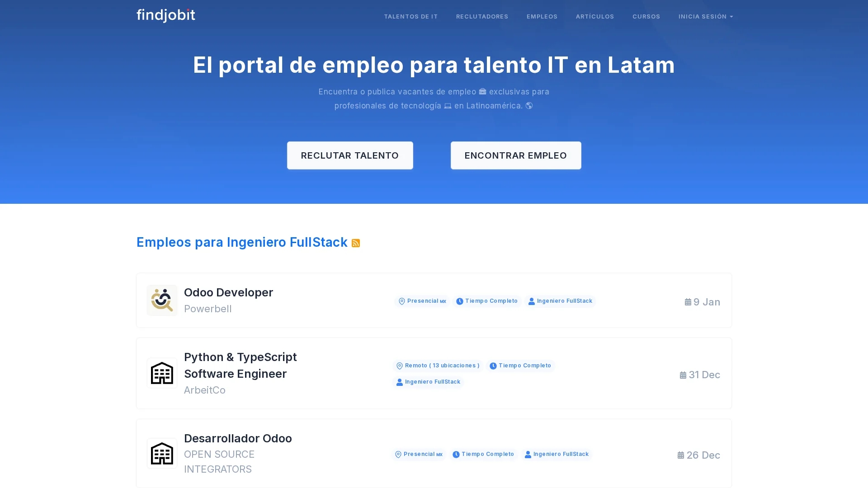Open the Odoo Developer job title
This screenshot has height=488, width=868.
tap(228, 292)
